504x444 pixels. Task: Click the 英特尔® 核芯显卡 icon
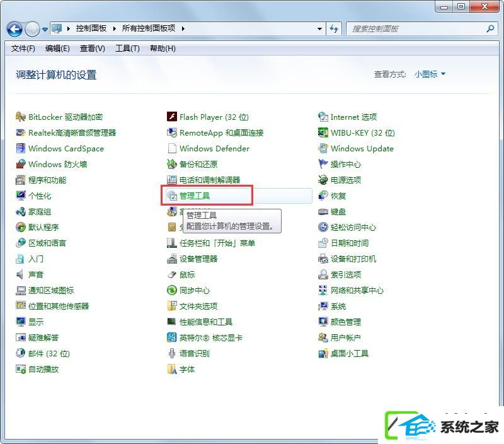coord(172,338)
